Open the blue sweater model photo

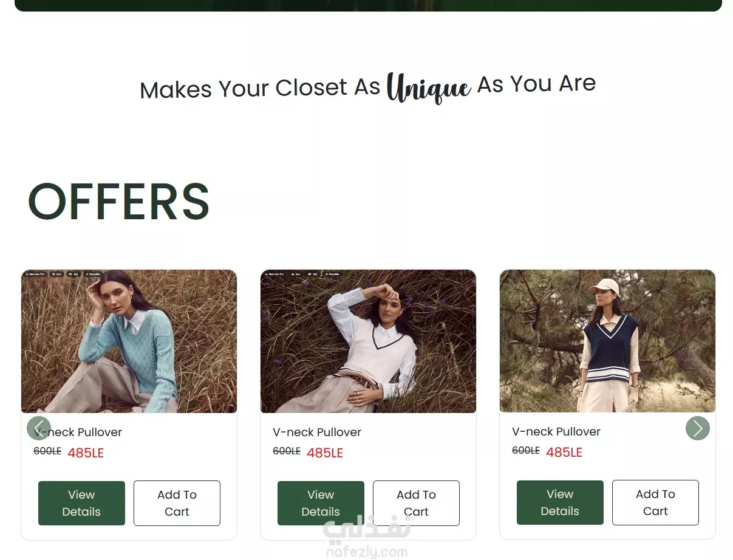point(129,341)
